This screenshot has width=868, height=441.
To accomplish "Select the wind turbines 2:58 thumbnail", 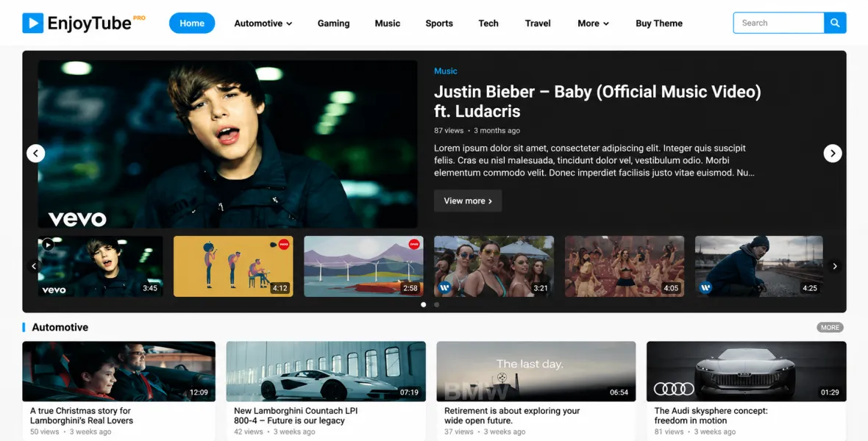I will click(363, 266).
